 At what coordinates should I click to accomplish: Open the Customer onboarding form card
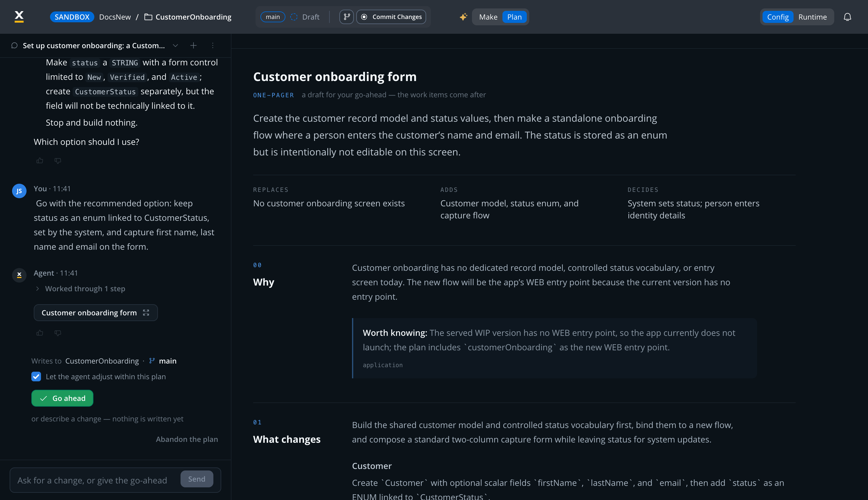click(x=96, y=313)
